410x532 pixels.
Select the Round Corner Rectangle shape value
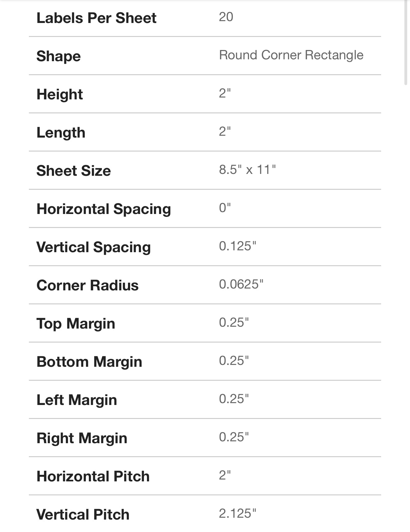291,55
